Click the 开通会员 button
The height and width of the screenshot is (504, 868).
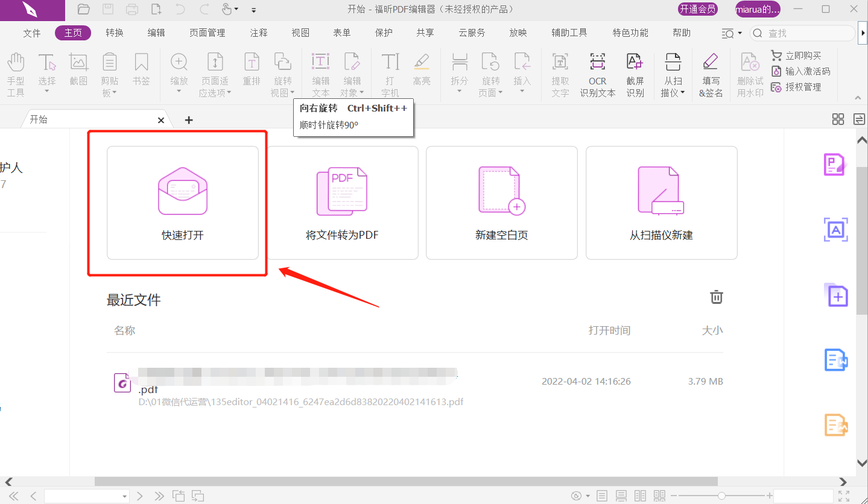click(x=697, y=9)
